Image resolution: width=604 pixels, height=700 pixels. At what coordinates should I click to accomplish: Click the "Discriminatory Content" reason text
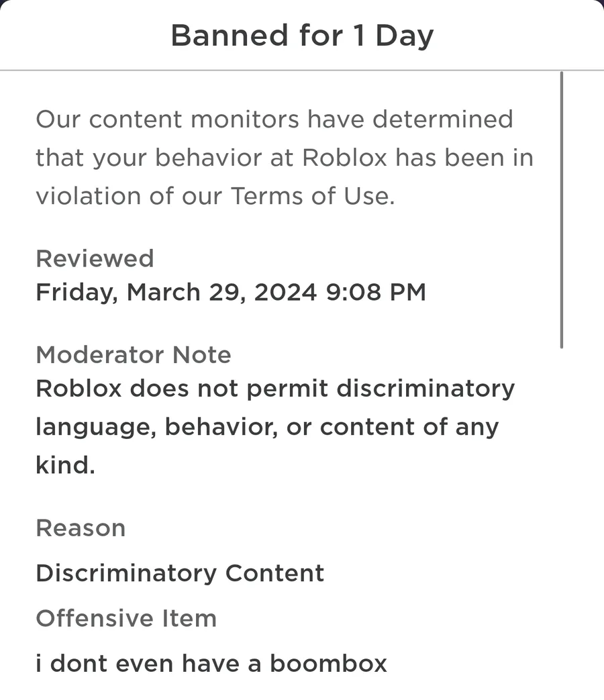click(x=180, y=573)
